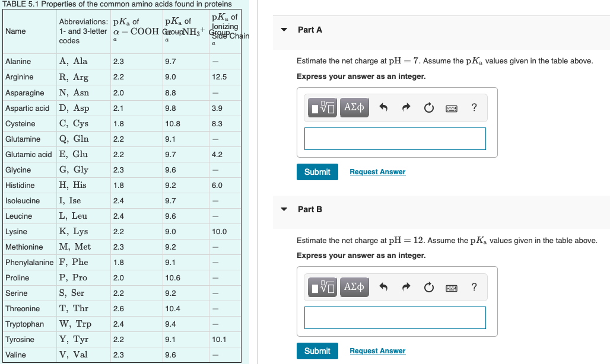Open the Greek symbols ΑΣφ menu in Part B
Image resolution: width=610 pixels, height=364 pixels.
tap(354, 286)
